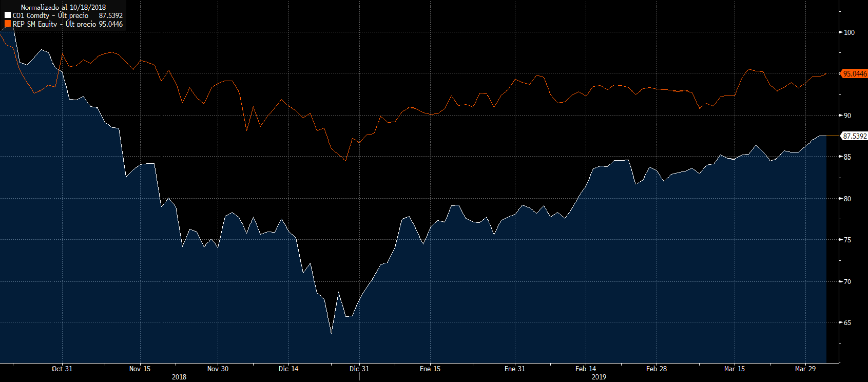Select the Mar 29 date on time axis

(805, 369)
